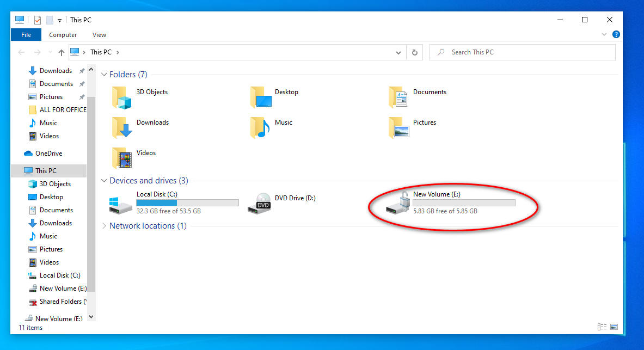Viewport: 644px width, 350px height.
Task: Click the Local Disk (C:) capacity bar
Action: (187, 203)
